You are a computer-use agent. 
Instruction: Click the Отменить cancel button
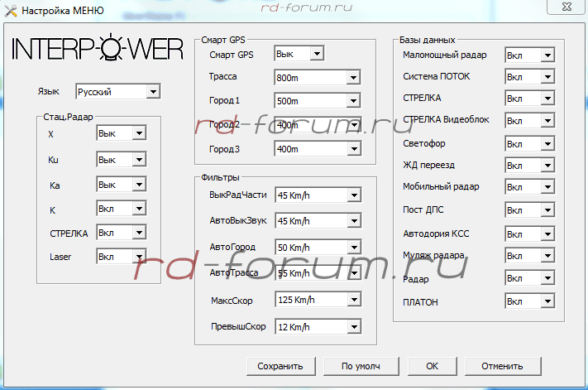tap(503, 366)
